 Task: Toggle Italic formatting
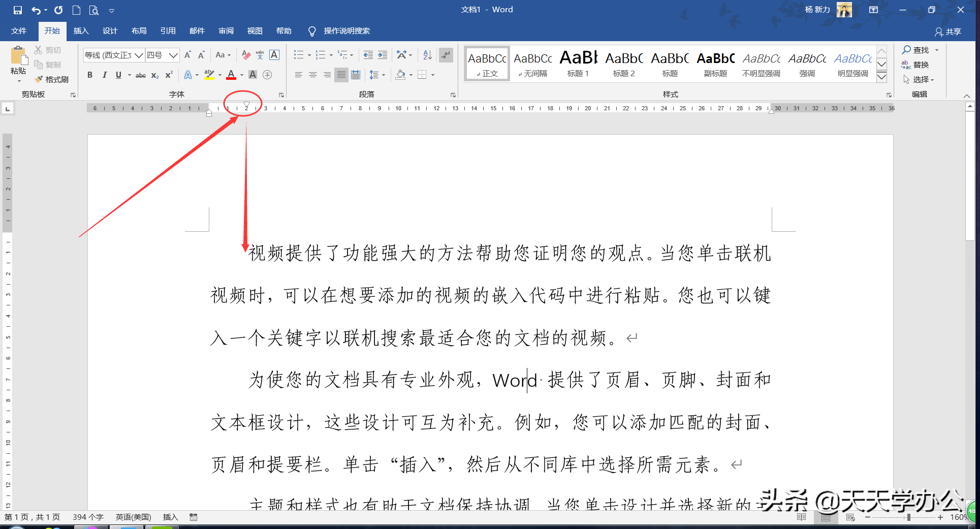[x=104, y=75]
